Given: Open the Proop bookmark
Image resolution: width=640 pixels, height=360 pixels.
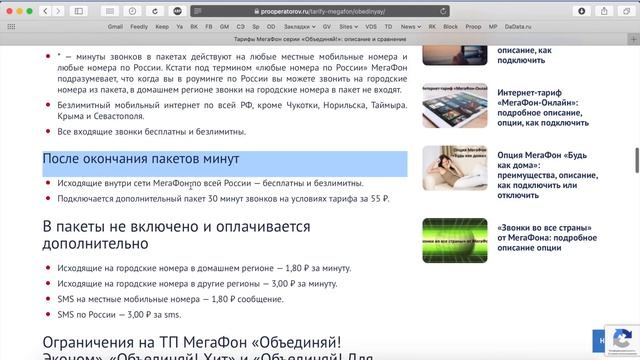Looking at the screenshot, I should point(473,27).
